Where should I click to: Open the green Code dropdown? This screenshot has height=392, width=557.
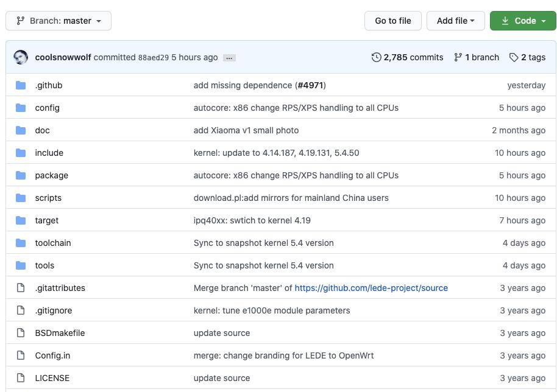[x=523, y=21]
